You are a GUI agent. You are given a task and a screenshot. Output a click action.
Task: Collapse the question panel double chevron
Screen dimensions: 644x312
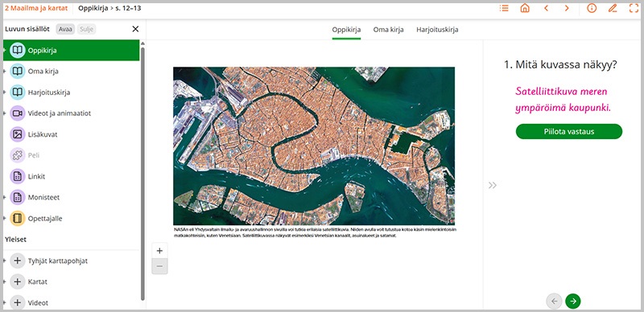pyautogui.click(x=493, y=185)
